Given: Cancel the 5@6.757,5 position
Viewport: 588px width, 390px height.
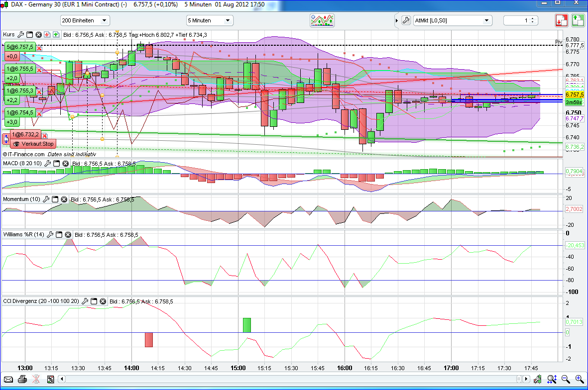Looking at the screenshot, I should pyautogui.click(x=39, y=48).
